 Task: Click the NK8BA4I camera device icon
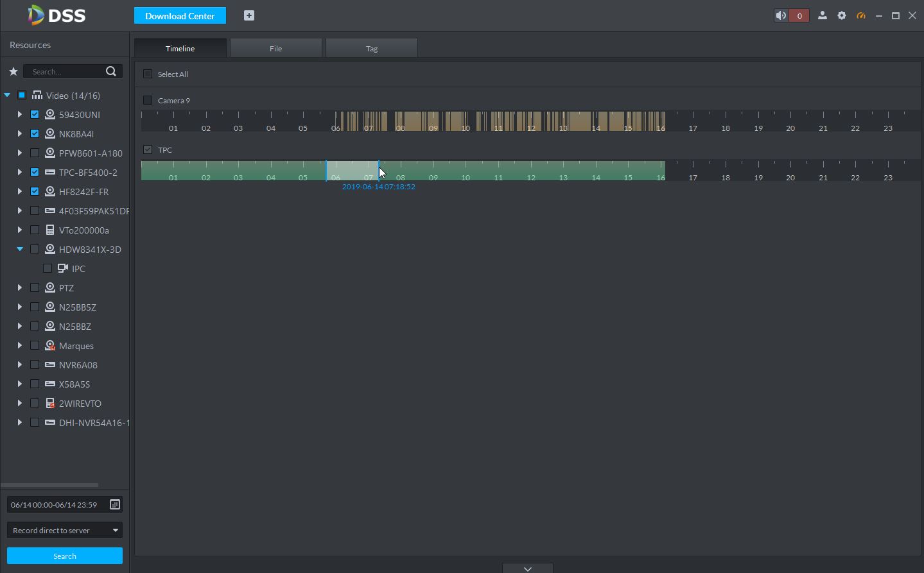click(x=50, y=133)
